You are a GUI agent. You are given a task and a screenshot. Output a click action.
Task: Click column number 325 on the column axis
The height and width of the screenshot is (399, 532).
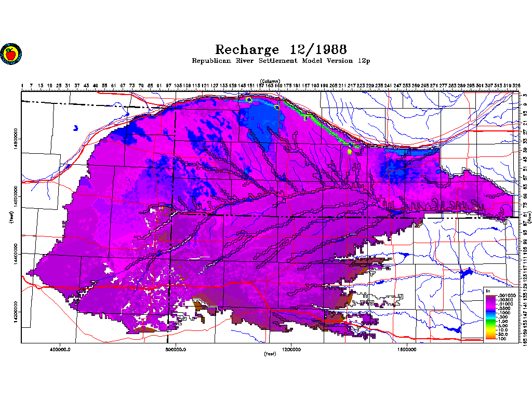click(x=516, y=86)
